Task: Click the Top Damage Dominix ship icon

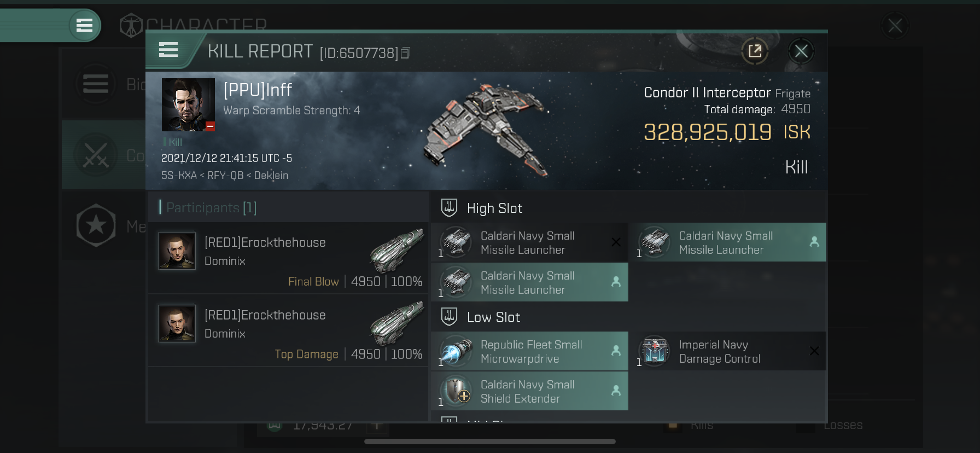Action: pos(396,324)
